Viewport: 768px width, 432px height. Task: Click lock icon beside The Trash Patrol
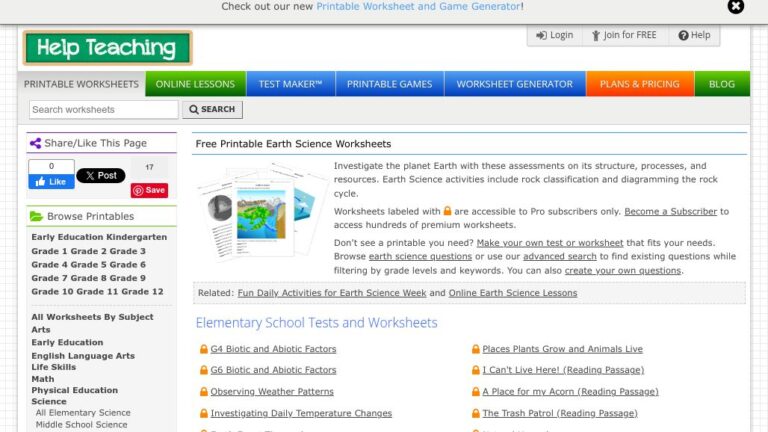476,413
